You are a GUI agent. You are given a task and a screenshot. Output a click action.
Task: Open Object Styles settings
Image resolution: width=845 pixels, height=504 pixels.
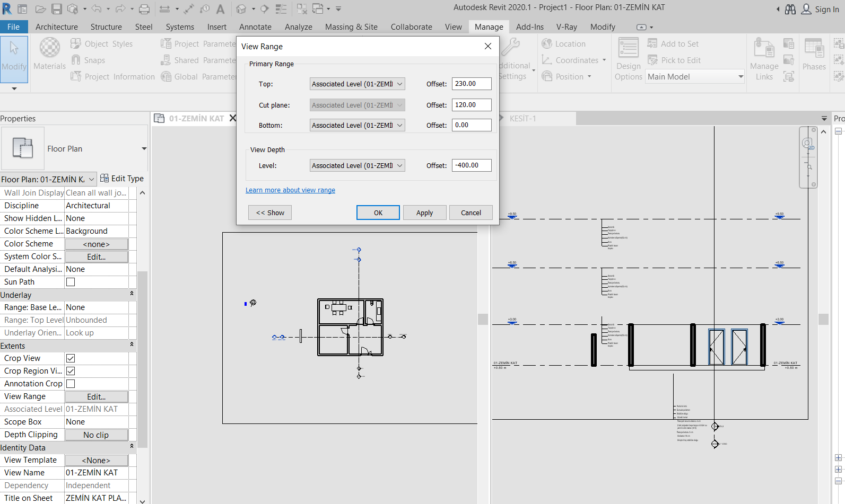(x=102, y=44)
